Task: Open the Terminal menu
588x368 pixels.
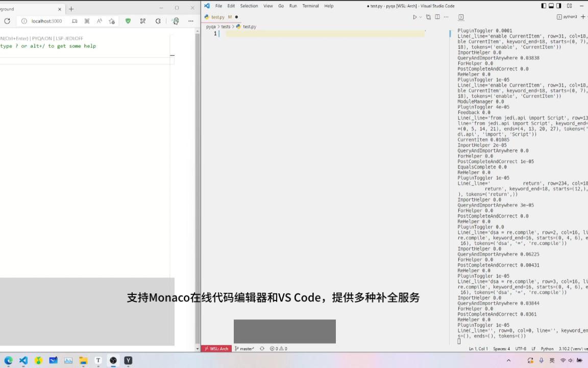Action: (x=310, y=6)
